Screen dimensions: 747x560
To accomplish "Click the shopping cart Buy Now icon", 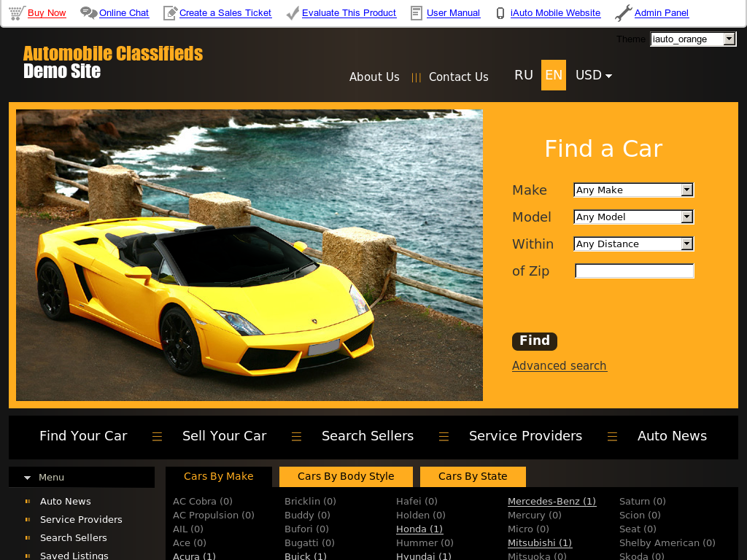I will [x=17, y=13].
